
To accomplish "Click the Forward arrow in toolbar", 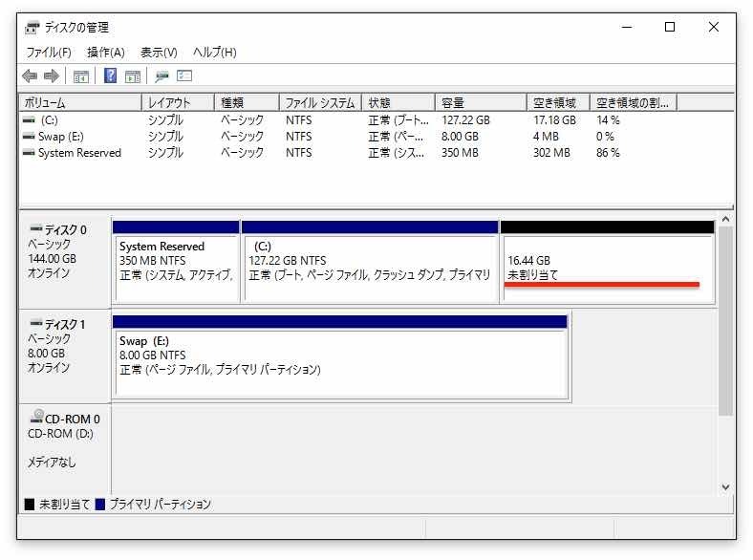I will pyautogui.click(x=51, y=75).
